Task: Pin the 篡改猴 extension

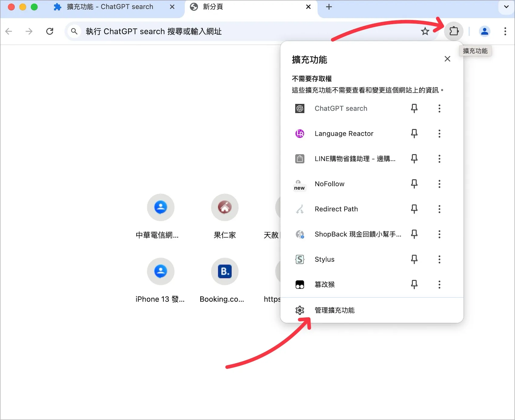Action: pyautogui.click(x=414, y=284)
